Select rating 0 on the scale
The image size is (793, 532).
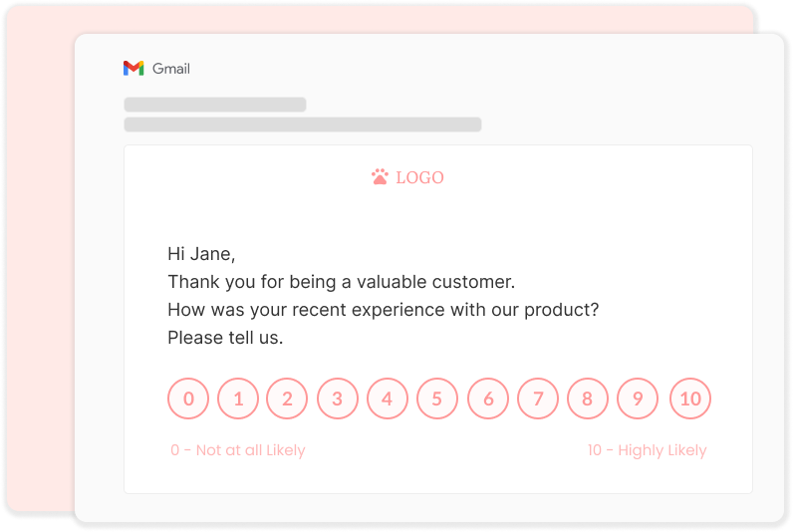coord(188,399)
